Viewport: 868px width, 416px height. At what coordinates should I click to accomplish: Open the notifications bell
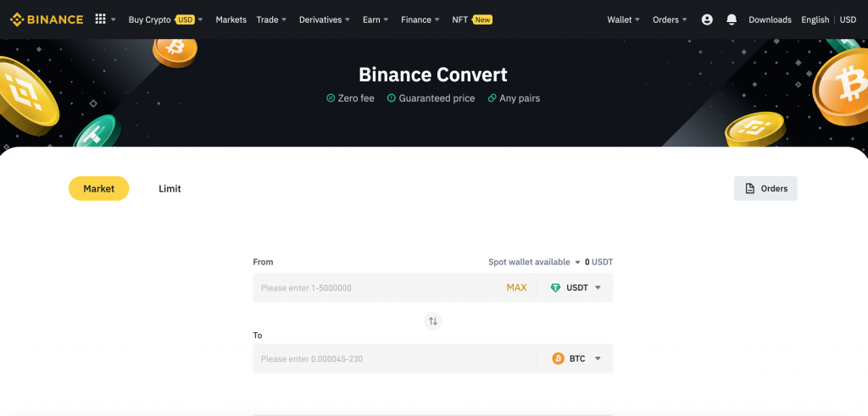[732, 19]
